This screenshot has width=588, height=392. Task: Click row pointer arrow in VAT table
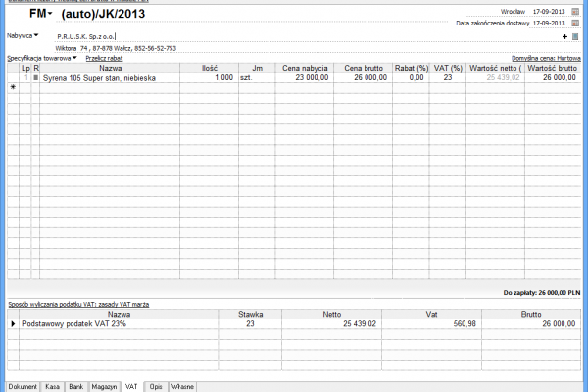(13, 322)
